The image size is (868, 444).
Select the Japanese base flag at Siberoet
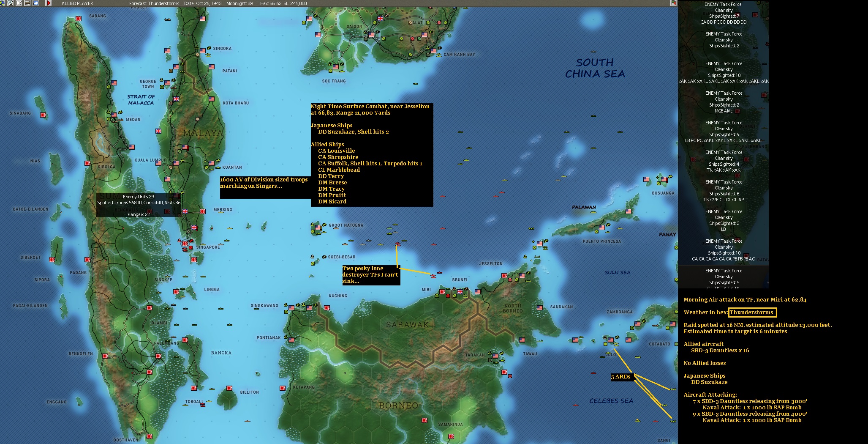pyautogui.click(x=52, y=260)
